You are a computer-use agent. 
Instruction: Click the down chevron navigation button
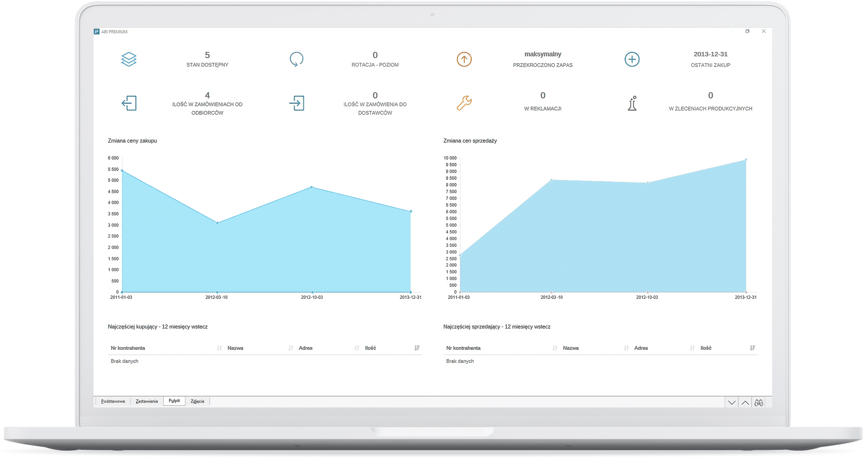[x=732, y=403]
